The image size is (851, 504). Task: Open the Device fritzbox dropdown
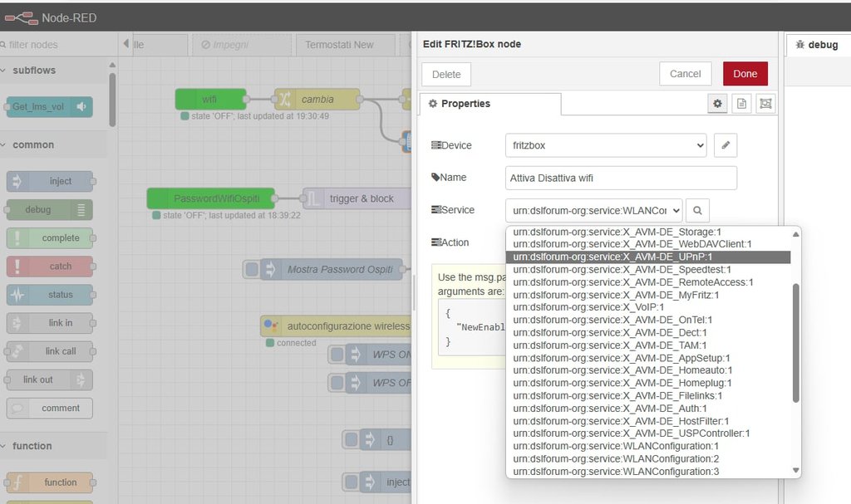[606, 145]
